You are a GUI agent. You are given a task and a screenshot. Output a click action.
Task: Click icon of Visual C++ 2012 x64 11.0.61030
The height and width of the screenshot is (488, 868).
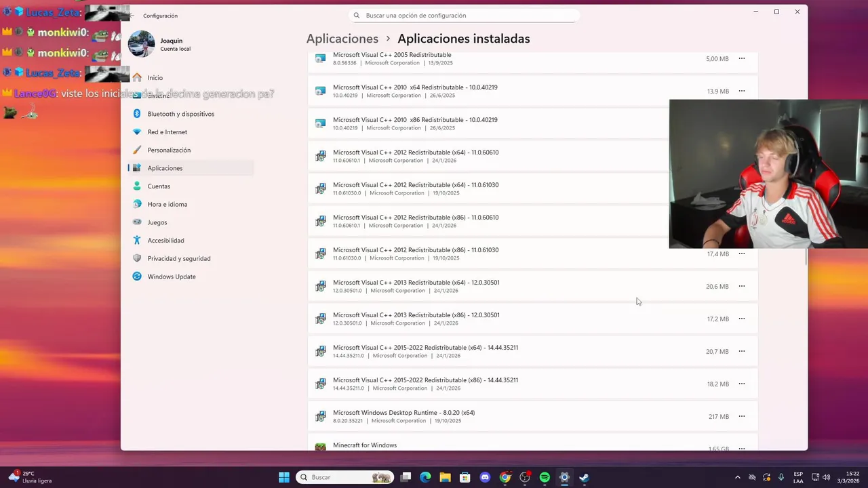pos(320,188)
